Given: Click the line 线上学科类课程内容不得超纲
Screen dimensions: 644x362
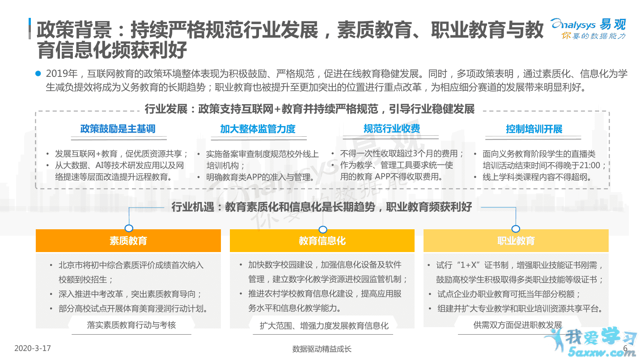Looking at the screenshot, I should pos(539,177).
